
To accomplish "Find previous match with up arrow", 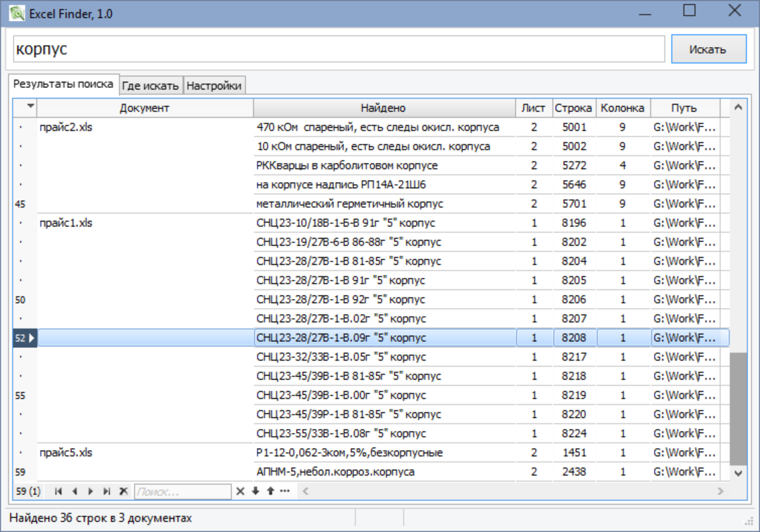I will pos(270,491).
